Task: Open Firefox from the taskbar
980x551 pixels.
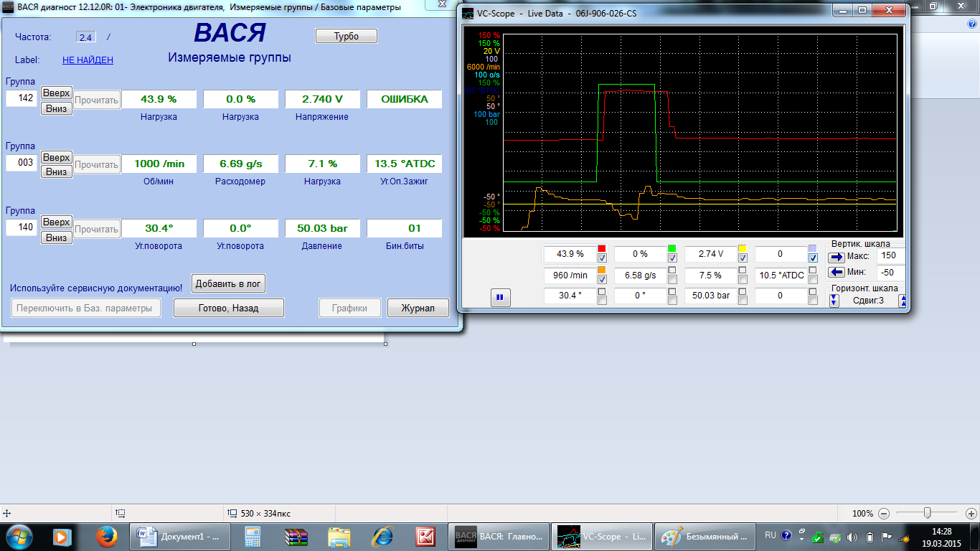Action: tap(106, 535)
